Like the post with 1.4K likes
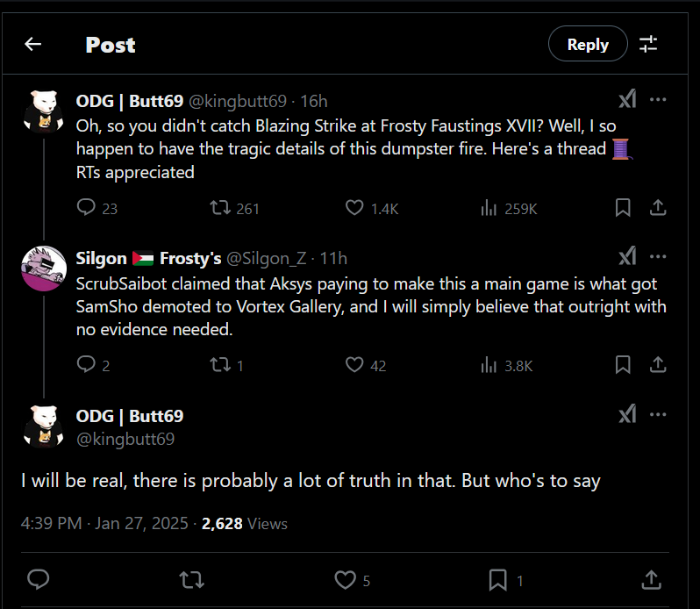The height and width of the screenshot is (609, 700). (x=354, y=208)
